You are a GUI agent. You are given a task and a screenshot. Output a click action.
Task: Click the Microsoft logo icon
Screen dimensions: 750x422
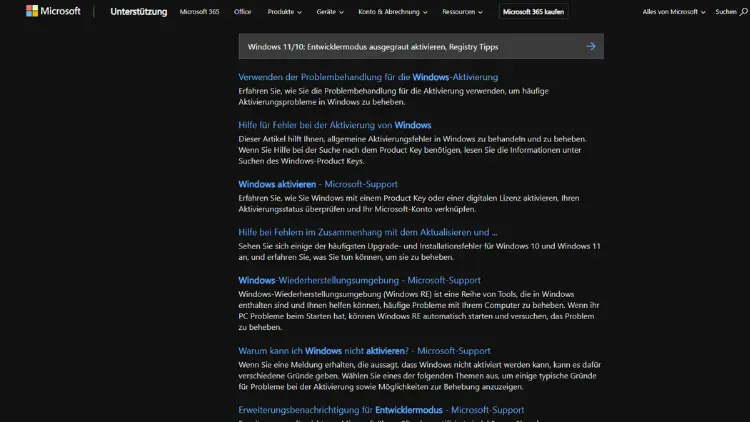32,11
